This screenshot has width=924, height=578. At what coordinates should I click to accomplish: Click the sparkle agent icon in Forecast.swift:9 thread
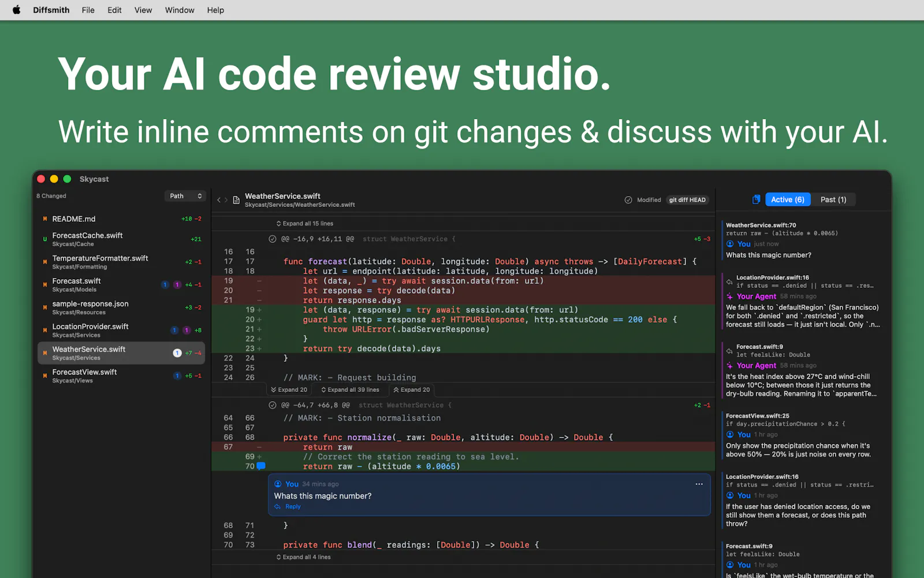tap(730, 366)
